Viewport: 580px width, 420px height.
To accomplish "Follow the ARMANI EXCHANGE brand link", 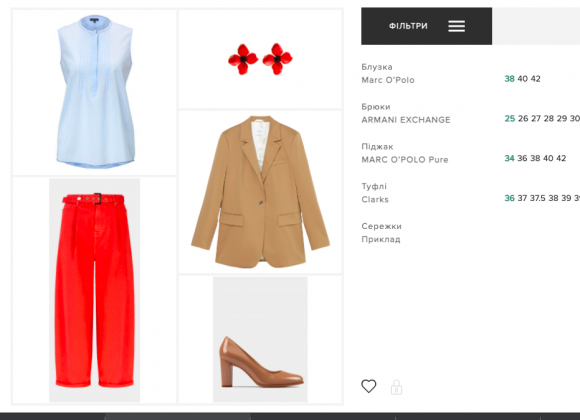I will tap(406, 120).
